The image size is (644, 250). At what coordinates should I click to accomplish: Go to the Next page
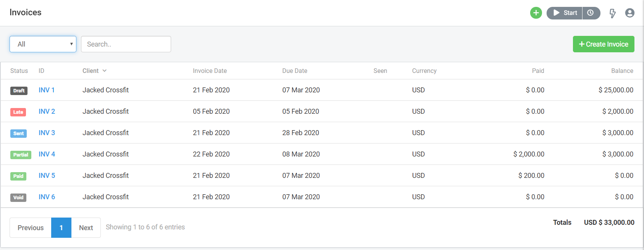(x=86, y=228)
